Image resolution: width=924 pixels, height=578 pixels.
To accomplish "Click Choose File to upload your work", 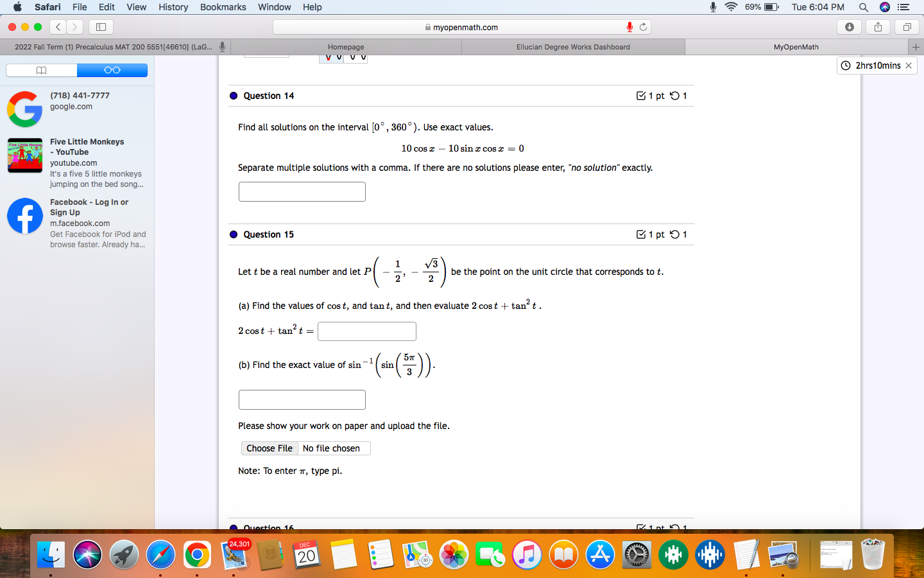I will point(269,448).
